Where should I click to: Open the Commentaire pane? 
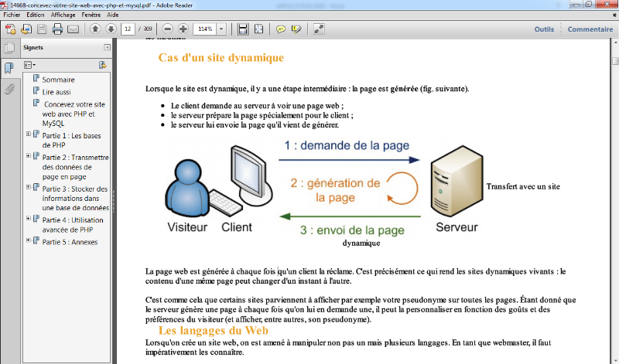pos(590,29)
